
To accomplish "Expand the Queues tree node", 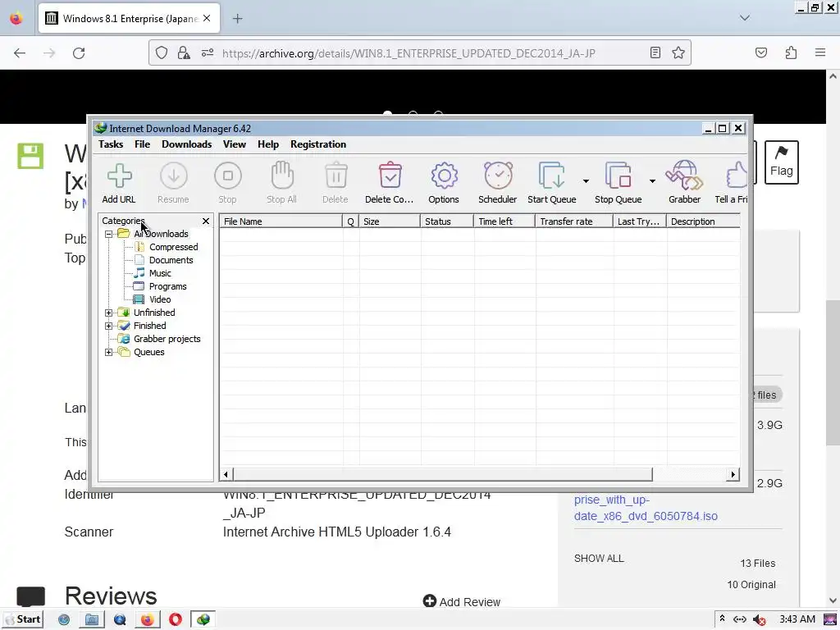I will 109,352.
